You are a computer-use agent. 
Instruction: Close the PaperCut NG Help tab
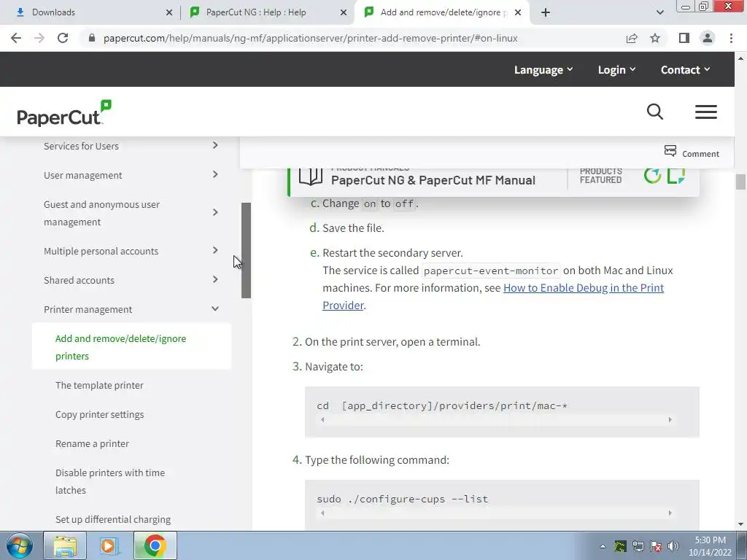pyautogui.click(x=344, y=12)
